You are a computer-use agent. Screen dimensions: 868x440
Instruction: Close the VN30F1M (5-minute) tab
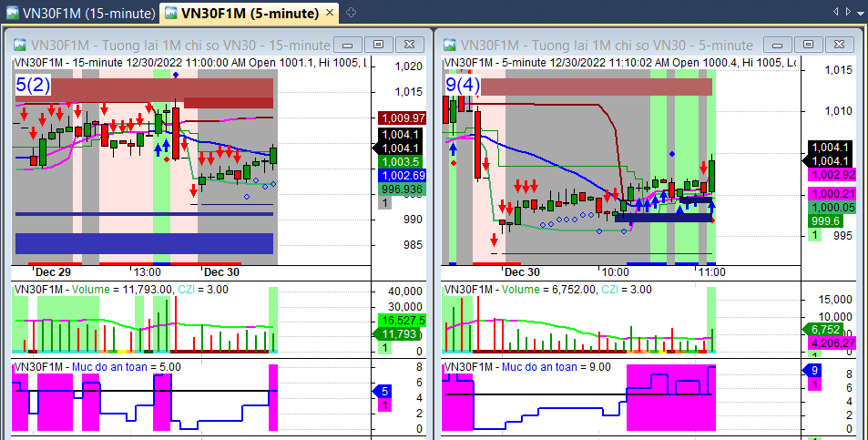(x=330, y=12)
